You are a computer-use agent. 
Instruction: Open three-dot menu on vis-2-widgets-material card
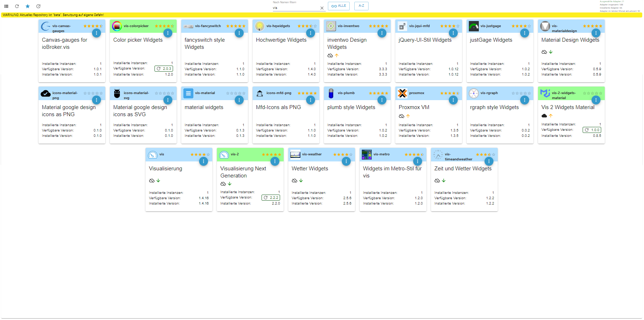pos(596,100)
